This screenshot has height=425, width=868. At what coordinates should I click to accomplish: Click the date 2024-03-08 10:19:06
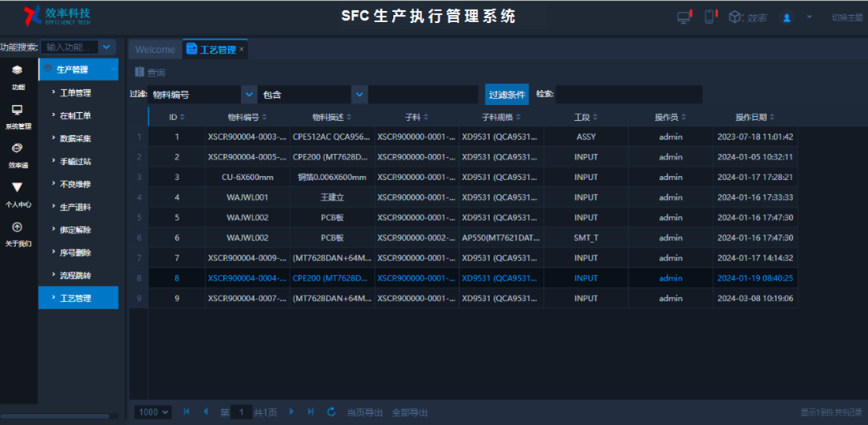coord(755,298)
